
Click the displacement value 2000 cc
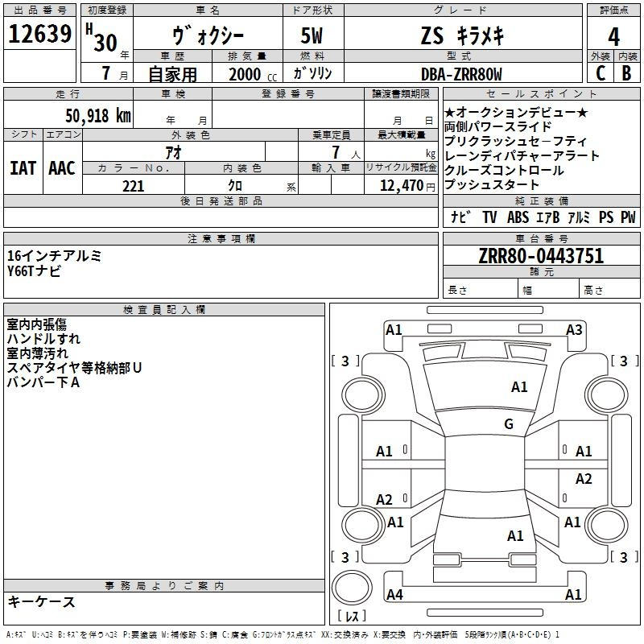click(x=253, y=74)
